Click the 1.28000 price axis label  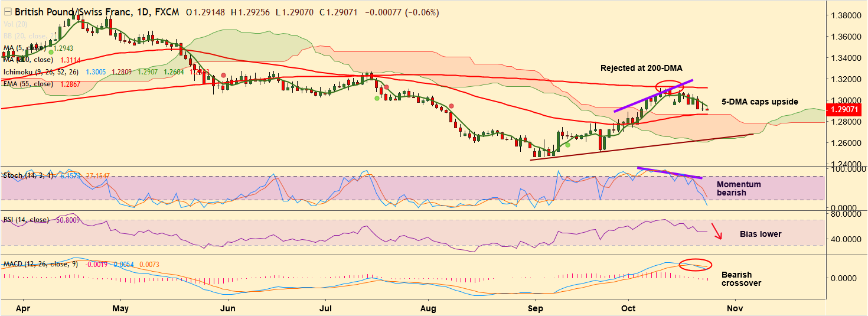point(844,122)
